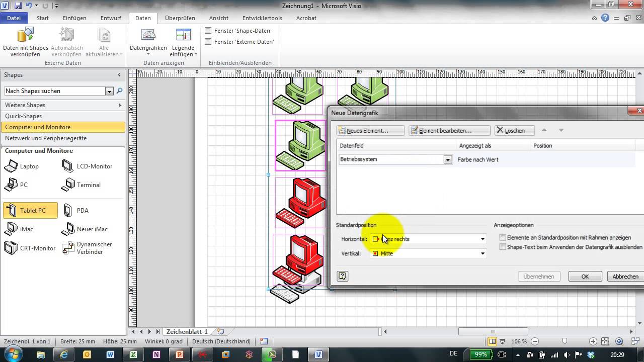This screenshot has width=644, height=362.
Task: Click the Nach Shapes suchen field
Action: click(x=55, y=91)
